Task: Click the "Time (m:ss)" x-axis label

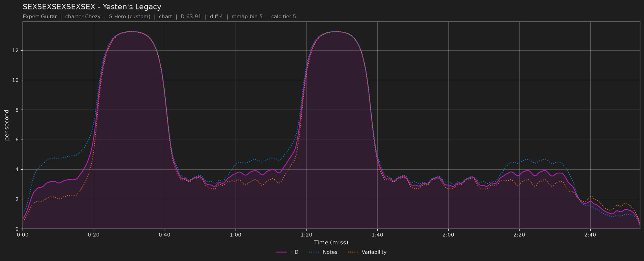Action: coord(331,242)
